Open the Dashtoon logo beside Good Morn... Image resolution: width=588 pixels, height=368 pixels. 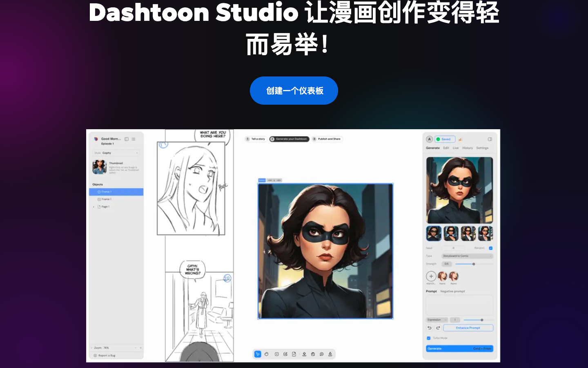tap(96, 139)
